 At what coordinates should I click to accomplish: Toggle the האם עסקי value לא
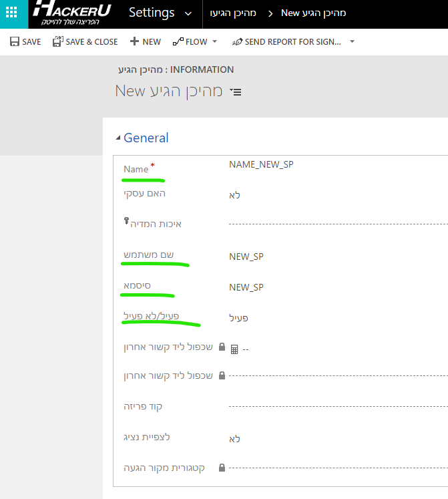[234, 195]
